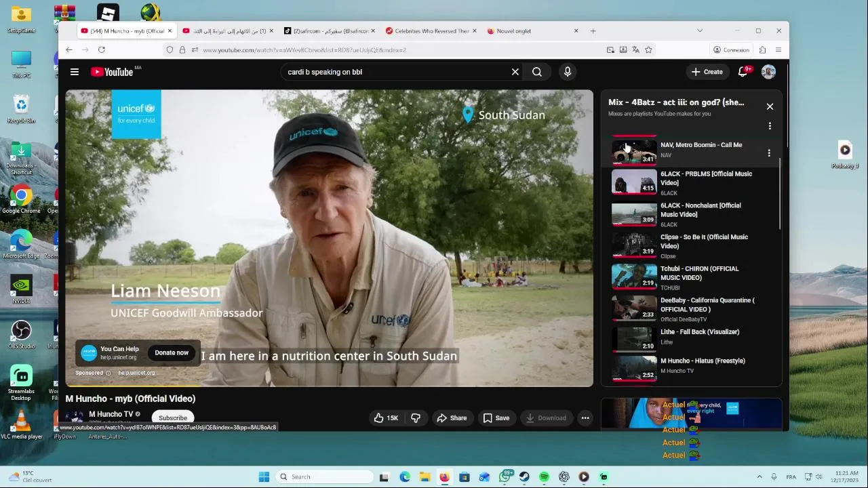The image size is (868, 488).
Task: Open the account avatar menu
Action: click(x=768, y=72)
